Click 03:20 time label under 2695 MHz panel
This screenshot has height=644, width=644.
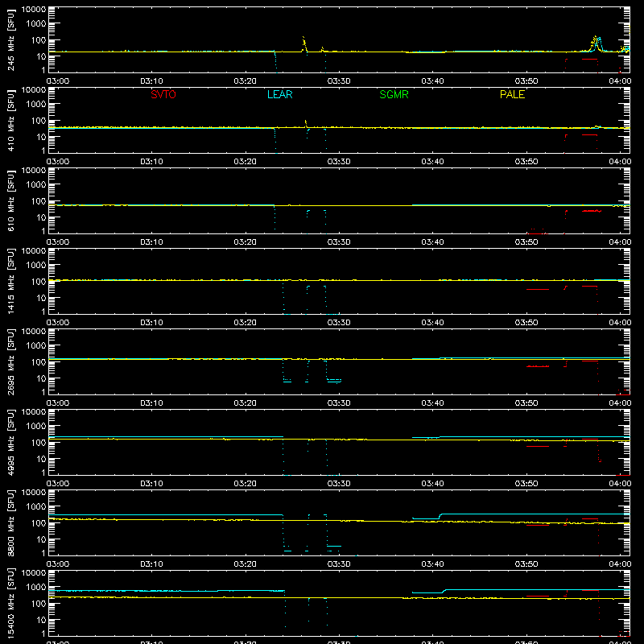pyautogui.click(x=246, y=403)
